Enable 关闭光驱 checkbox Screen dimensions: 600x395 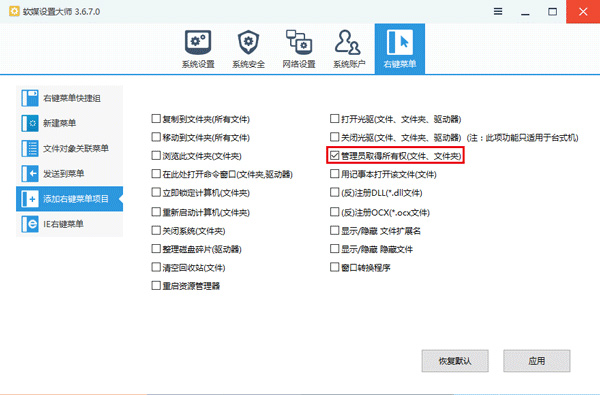click(x=334, y=137)
